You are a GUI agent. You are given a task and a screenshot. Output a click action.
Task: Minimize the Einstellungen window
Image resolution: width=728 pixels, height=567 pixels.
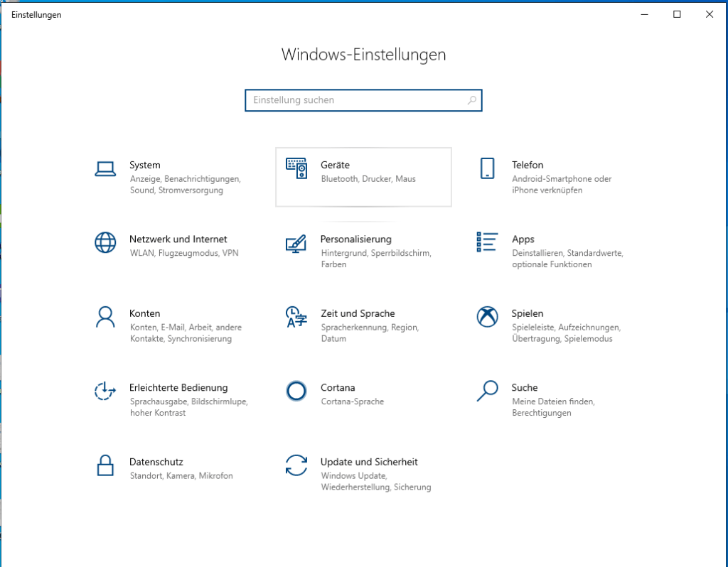pos(644,15)
